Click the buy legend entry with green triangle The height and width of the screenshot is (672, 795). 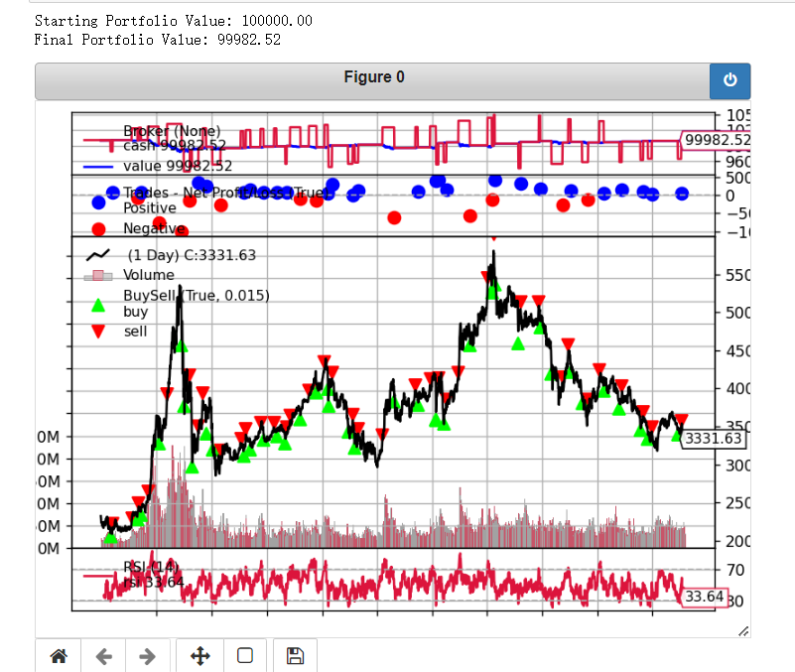click(119, 309)
